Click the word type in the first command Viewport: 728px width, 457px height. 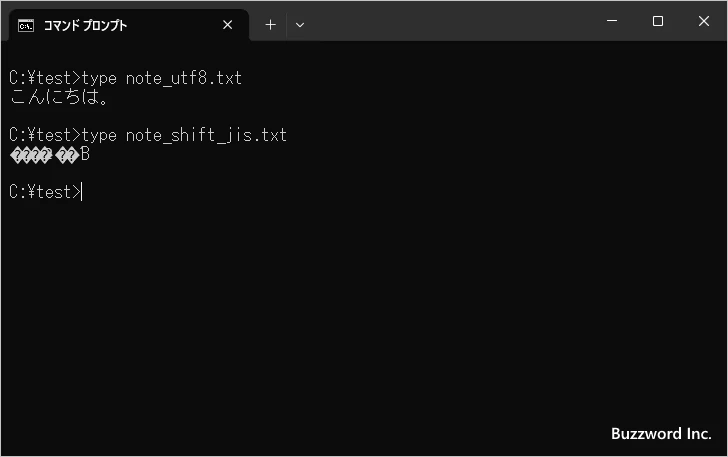pyautogui.click(x=99, y=78)
